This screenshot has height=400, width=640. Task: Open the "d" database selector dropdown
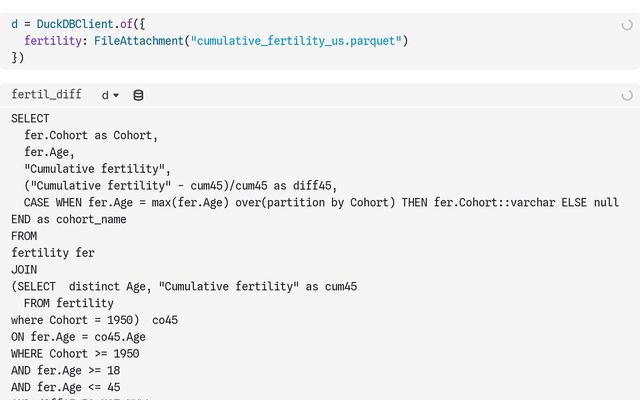[110, 95]
